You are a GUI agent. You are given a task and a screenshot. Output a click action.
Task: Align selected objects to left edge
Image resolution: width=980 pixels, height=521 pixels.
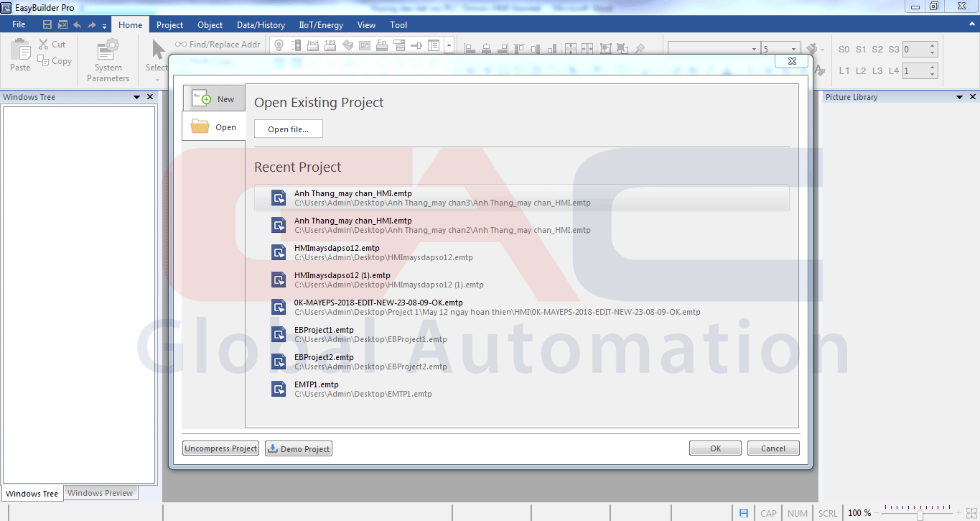click(470, 49)
